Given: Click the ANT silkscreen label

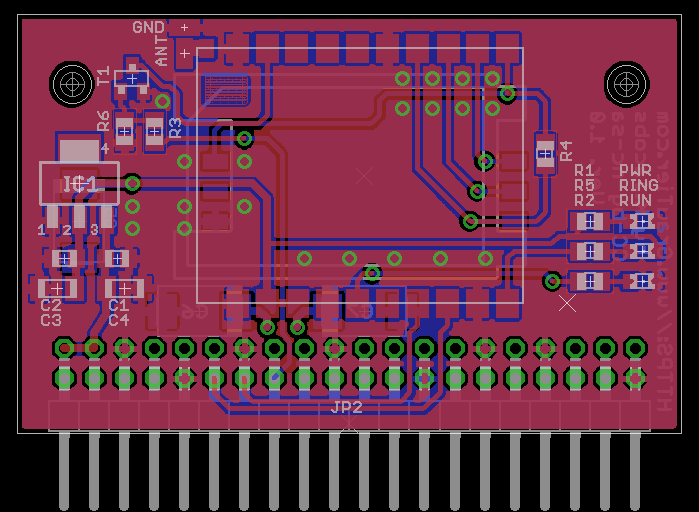Looking at the screenshot, I should (x=161, y=51).
